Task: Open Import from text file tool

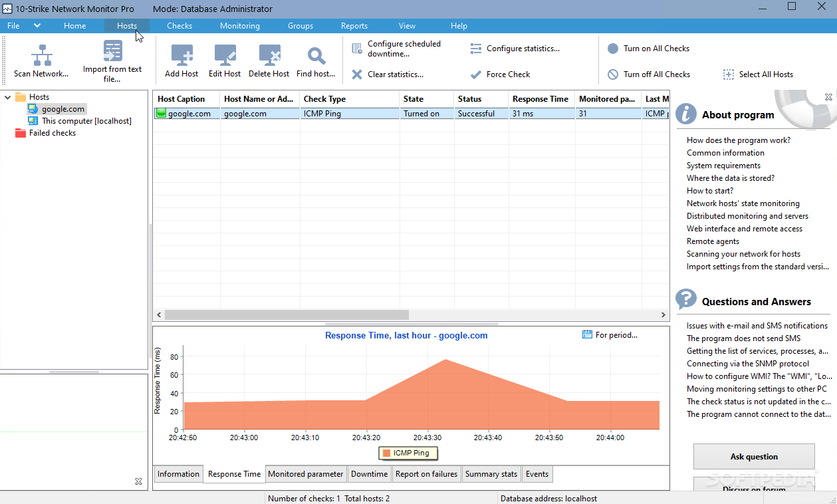Action: coord(112,61)
